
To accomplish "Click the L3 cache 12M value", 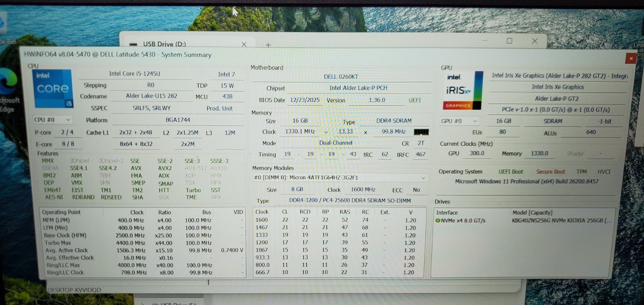I will 230,133.
